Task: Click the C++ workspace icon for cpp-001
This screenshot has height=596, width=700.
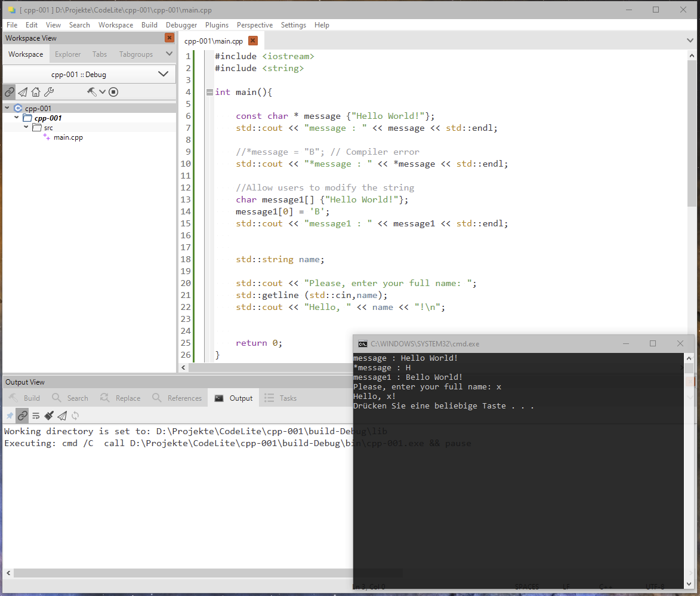Action: click(x=18, y=108)
